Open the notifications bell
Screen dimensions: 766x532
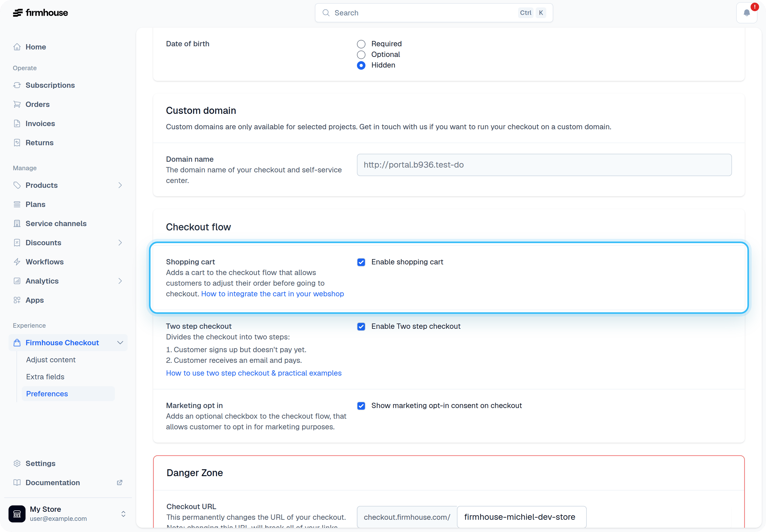747,13
